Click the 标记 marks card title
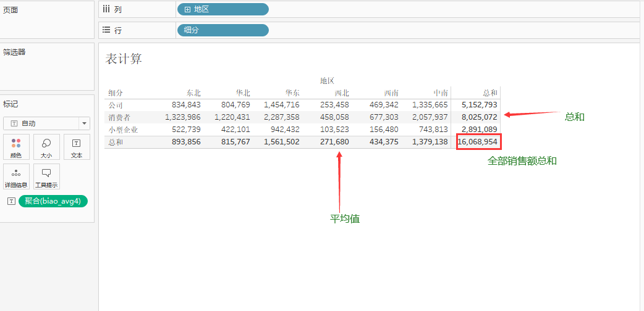 point(11,104)
